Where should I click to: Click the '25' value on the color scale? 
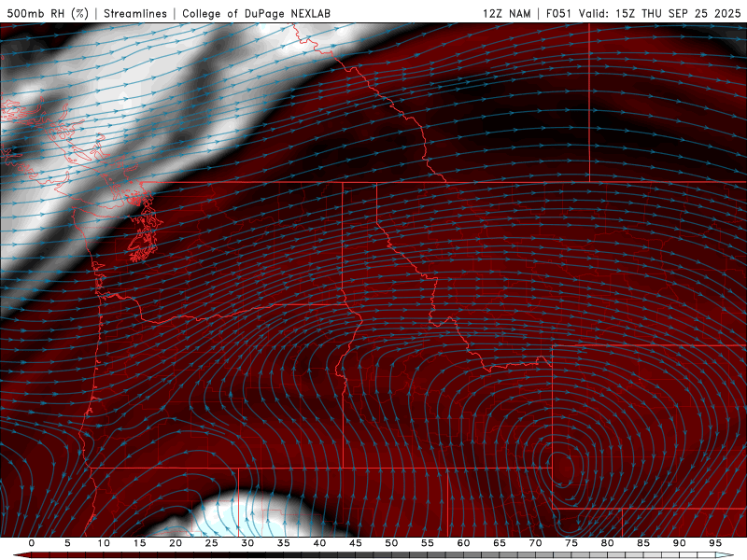(x=211, y=543)
